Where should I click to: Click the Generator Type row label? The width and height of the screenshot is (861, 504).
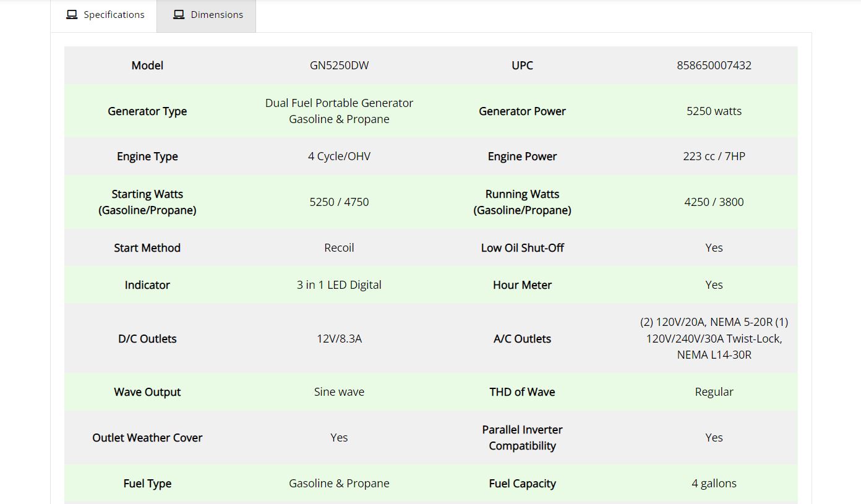coord(147,111)
